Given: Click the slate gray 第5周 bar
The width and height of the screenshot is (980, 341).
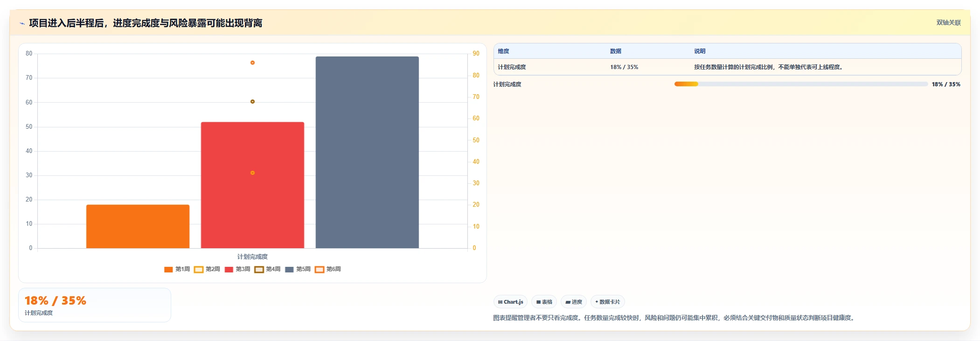Looking at the screenshot, I should [367, 152].
